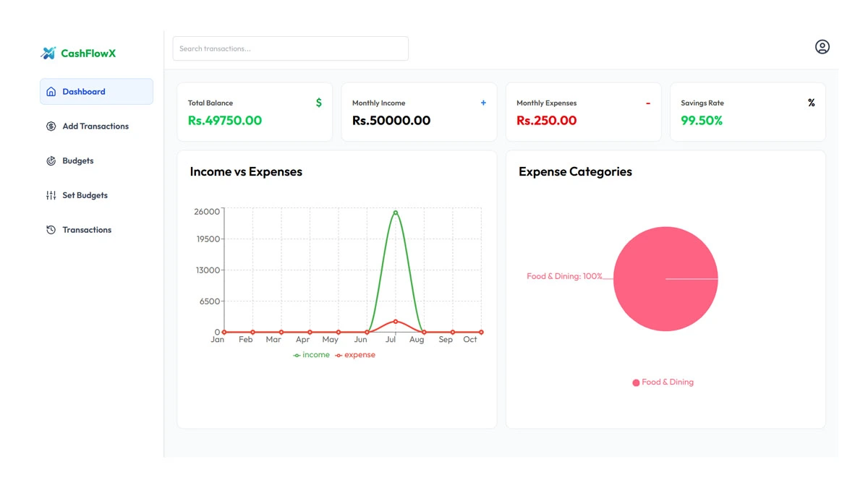Click the 26000 y-axis label
Viewport: 868px width, 488px height.
tap(207, 212)
